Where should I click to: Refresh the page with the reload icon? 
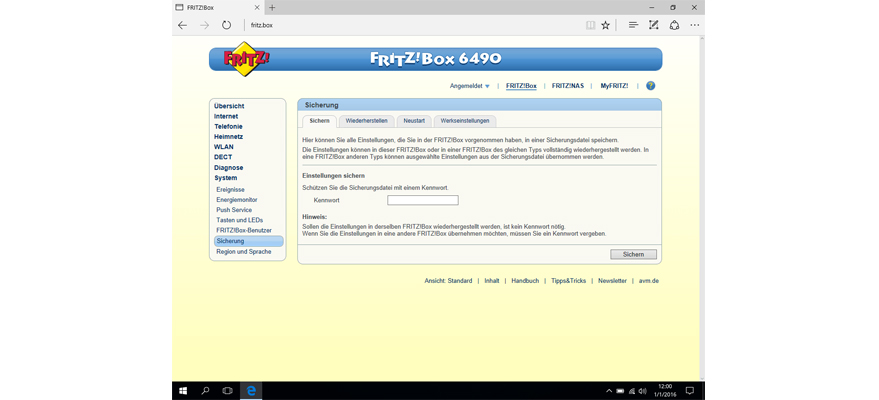[226, 25]
